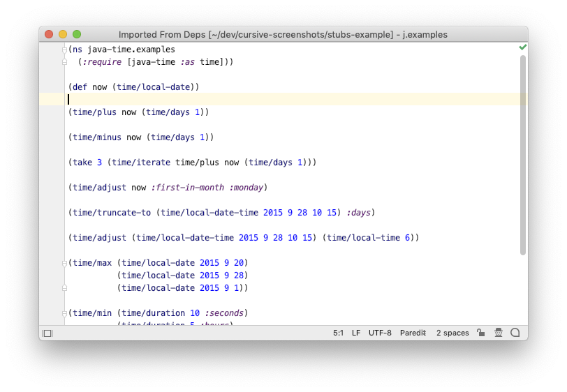This screenshot has height=392, width=567.
Task: Open the Hector inspector face icon
Action: (x=499, y=333)
